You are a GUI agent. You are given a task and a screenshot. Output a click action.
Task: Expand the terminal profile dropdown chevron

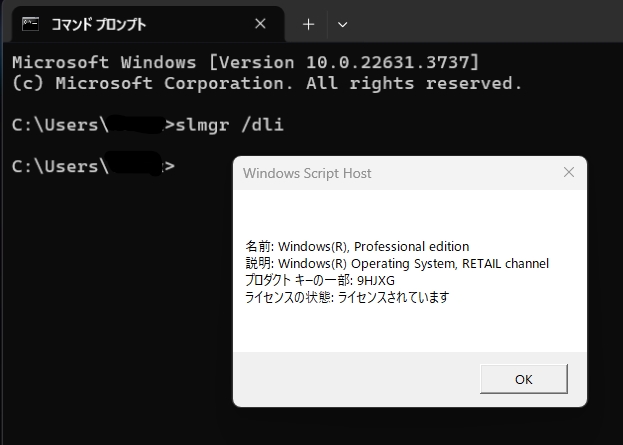(342, 25)
